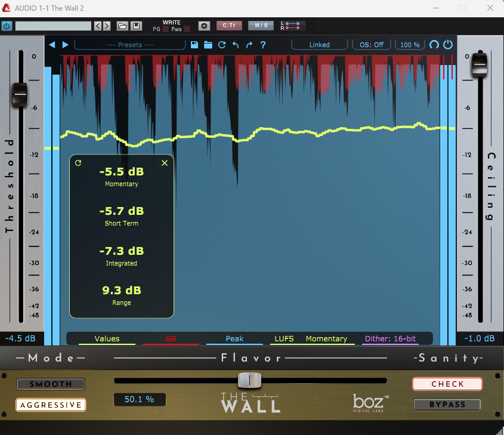The height and width of the screenshot is (435, 504).
Task: Toggle the Peak display tab
Action: [234, 339]
